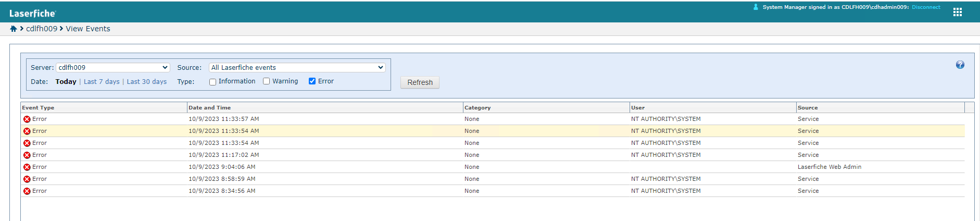Sort by Date and Time column header
Screen dimensions: 980x221
point(325,108)
